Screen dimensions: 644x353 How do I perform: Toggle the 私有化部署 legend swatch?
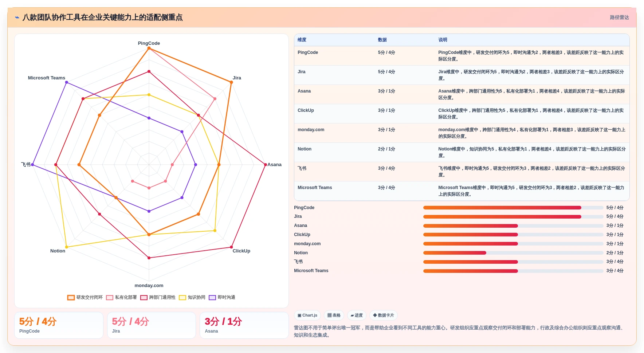[110, 298]
